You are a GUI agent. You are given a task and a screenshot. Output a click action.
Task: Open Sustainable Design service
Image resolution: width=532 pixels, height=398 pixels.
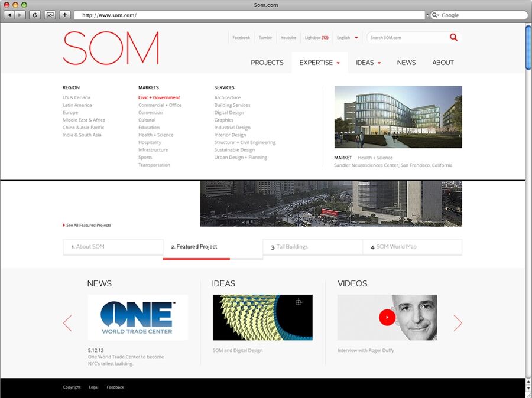coord(235,149)
